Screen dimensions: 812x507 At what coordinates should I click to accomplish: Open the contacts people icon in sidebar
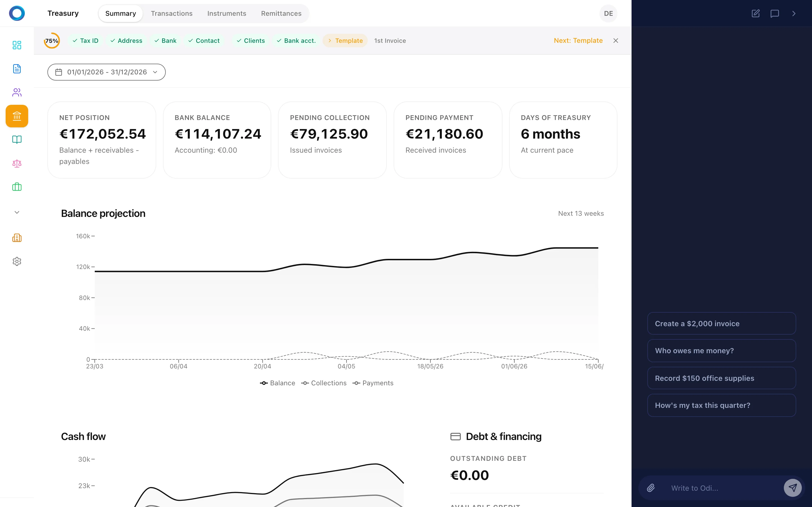coord(17,92)
